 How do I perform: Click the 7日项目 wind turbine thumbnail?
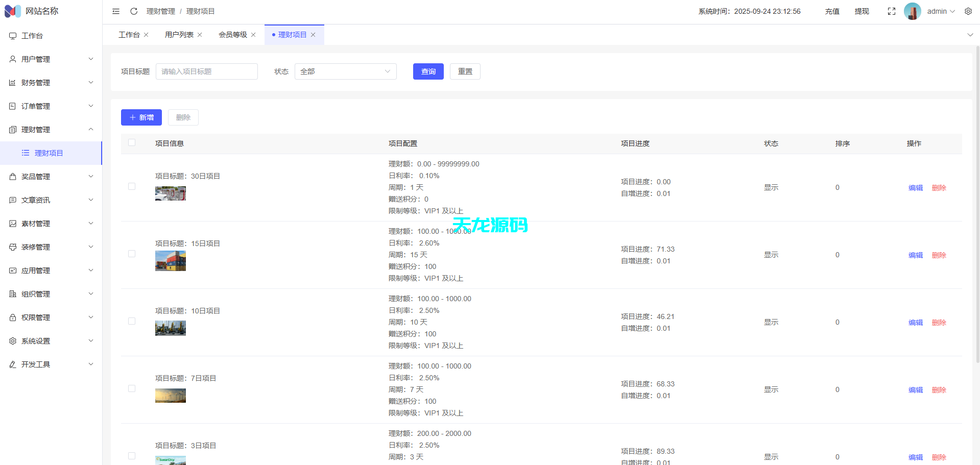click(x=170, y=395)
